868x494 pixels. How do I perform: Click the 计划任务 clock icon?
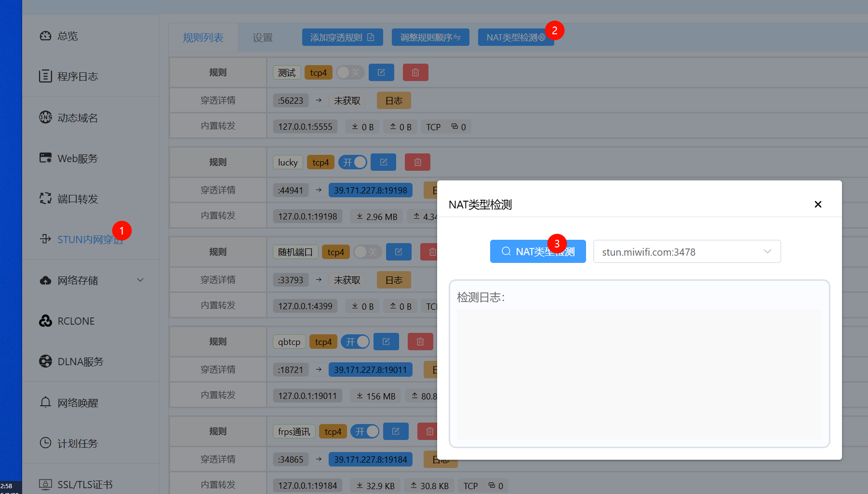(x=45, y=443)
